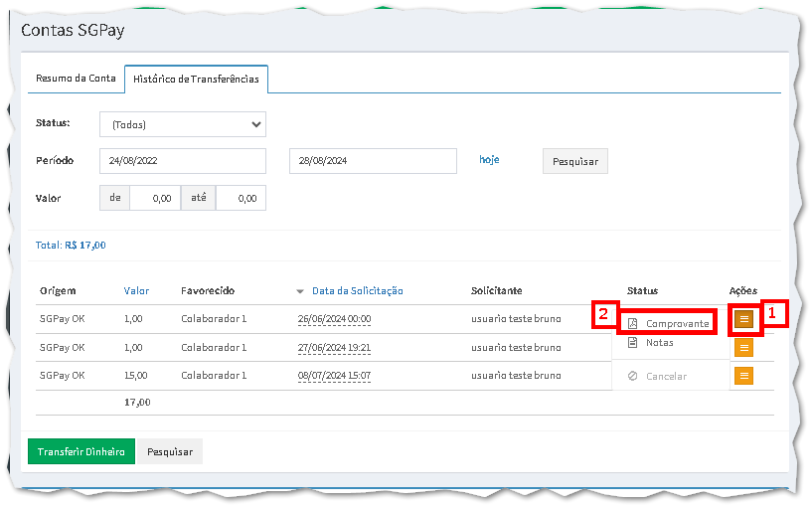Click the 15,00 value cell

tap(136, 376)
